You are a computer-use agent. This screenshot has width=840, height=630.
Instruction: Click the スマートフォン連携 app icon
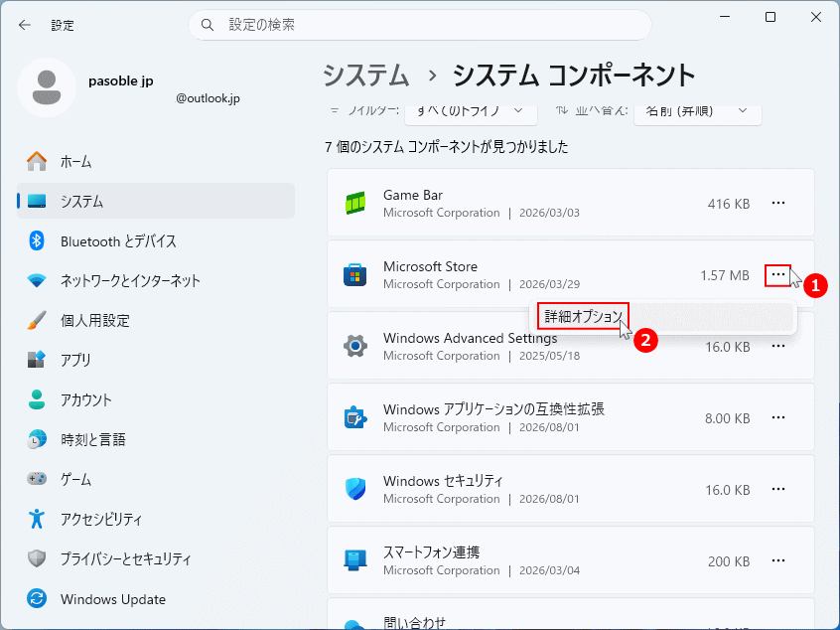pos(355,560)
